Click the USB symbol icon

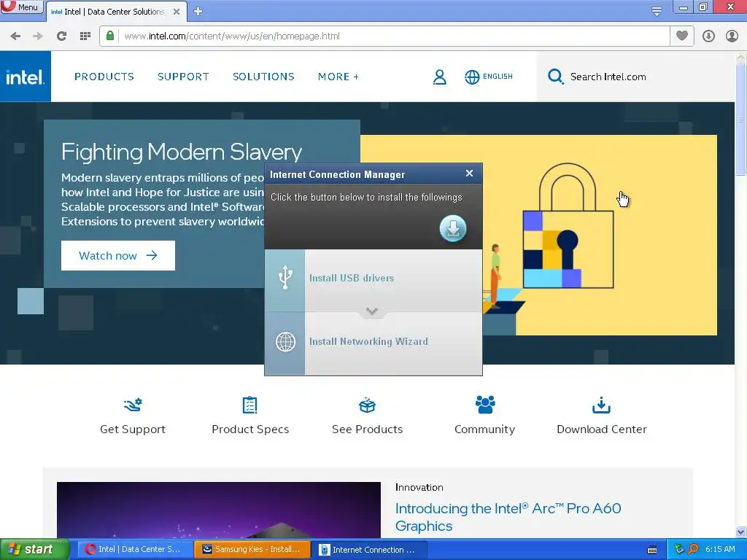click(x=285, y=278)
